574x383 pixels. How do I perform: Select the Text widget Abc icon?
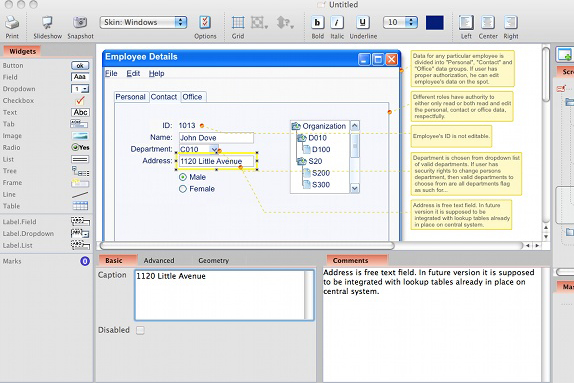pyautogui.click(x=80, y=112)
